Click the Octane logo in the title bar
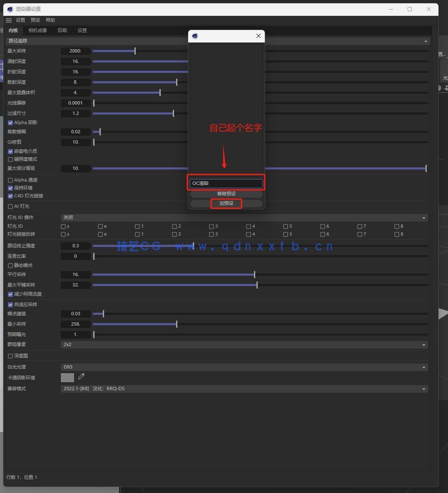 point(10,9)
